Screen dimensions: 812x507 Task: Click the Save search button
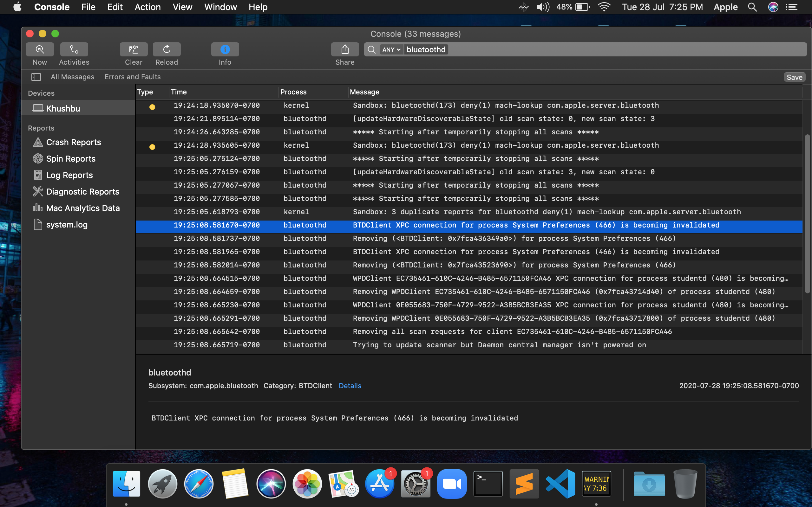tap(794, 77)
